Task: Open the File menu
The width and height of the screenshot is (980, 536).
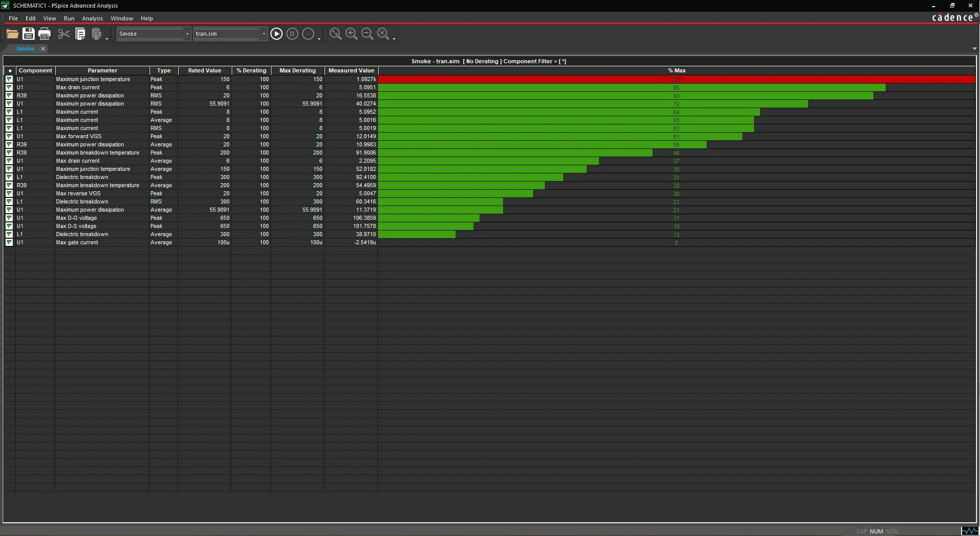Action: pyautogui.click(x=13, y=18)
